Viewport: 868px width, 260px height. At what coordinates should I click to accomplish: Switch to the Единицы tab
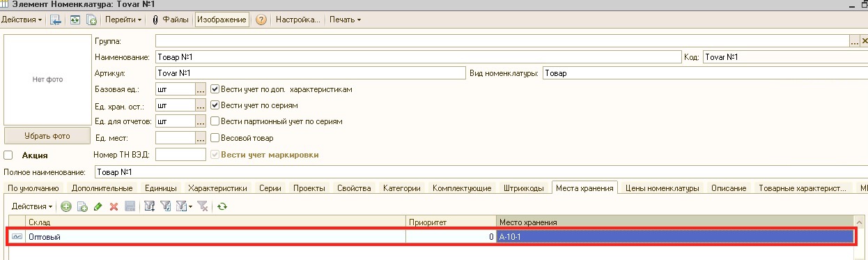tap(160, 188)
